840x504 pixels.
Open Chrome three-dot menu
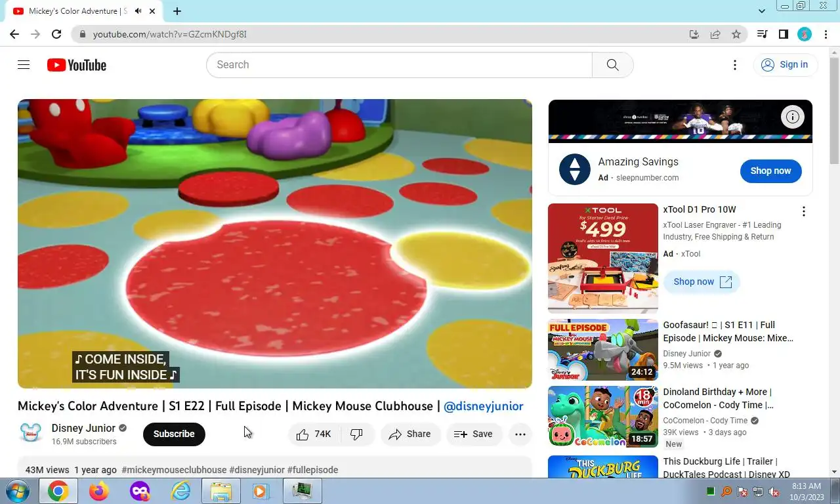[826, 34]
